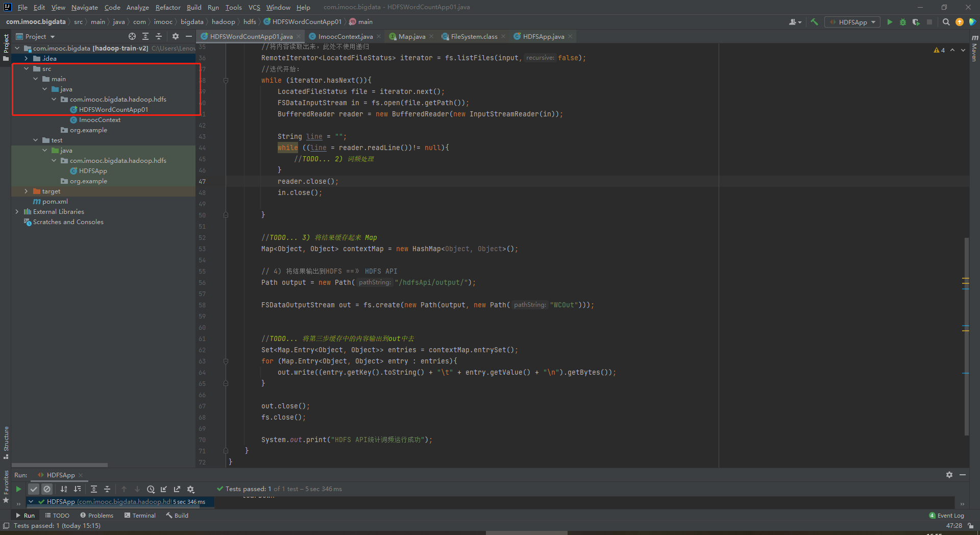Click the Select Opened File target icon in Project panel
The height and width of the screenshot is (535, 980).
tap(132, 36)
